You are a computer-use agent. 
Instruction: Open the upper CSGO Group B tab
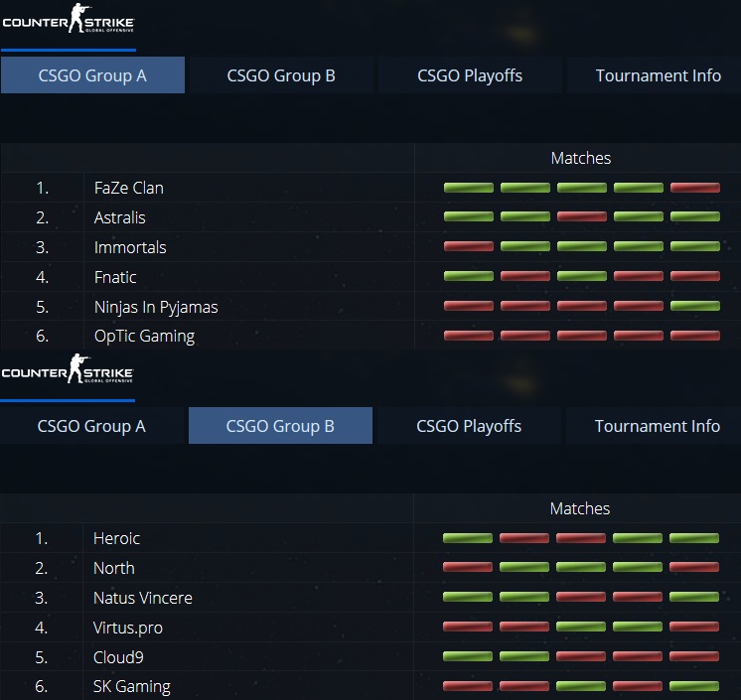tap(281, 75)
